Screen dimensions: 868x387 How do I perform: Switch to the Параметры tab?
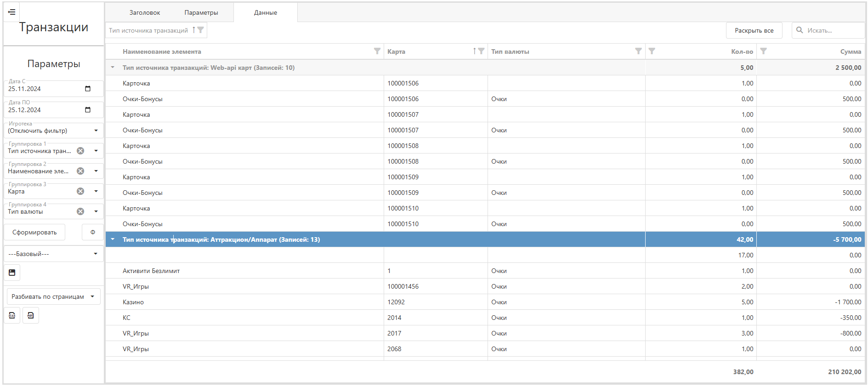[201, 12]
